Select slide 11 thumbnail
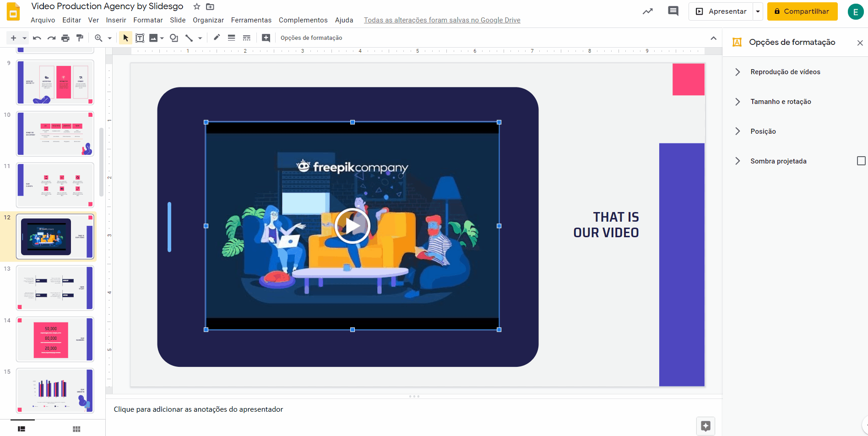This screenshot has width=868, height=436. click(55, 185)
